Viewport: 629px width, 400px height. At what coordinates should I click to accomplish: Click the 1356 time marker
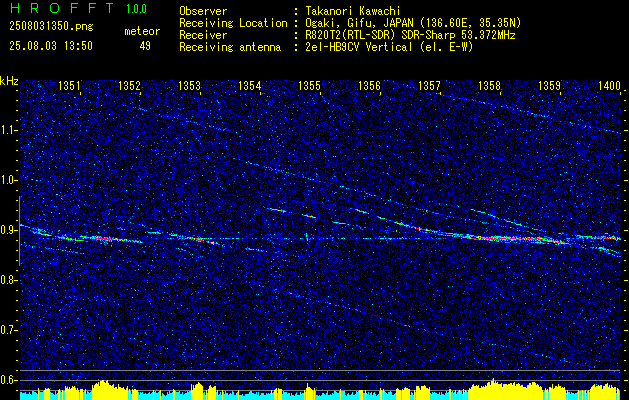(x=369, y=86)
